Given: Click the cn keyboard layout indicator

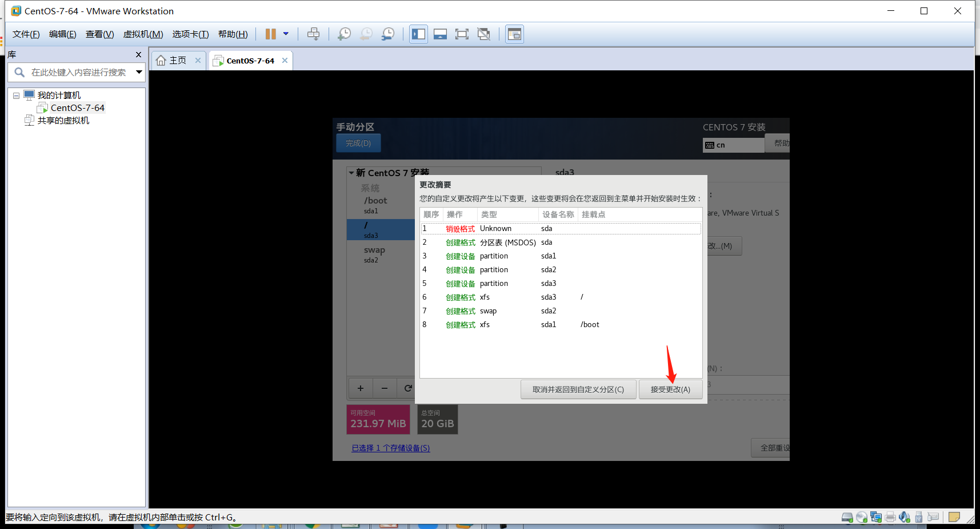Looking at the screenshot, I should 734,145.
